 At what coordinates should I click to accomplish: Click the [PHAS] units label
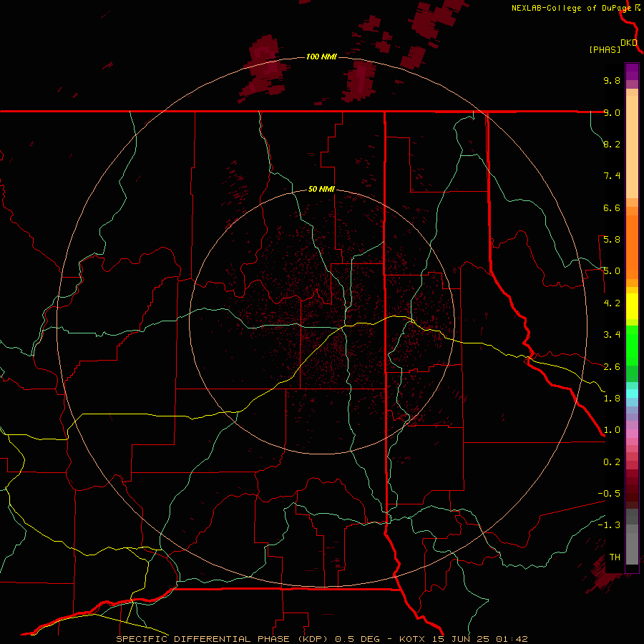tap(605, 50)
